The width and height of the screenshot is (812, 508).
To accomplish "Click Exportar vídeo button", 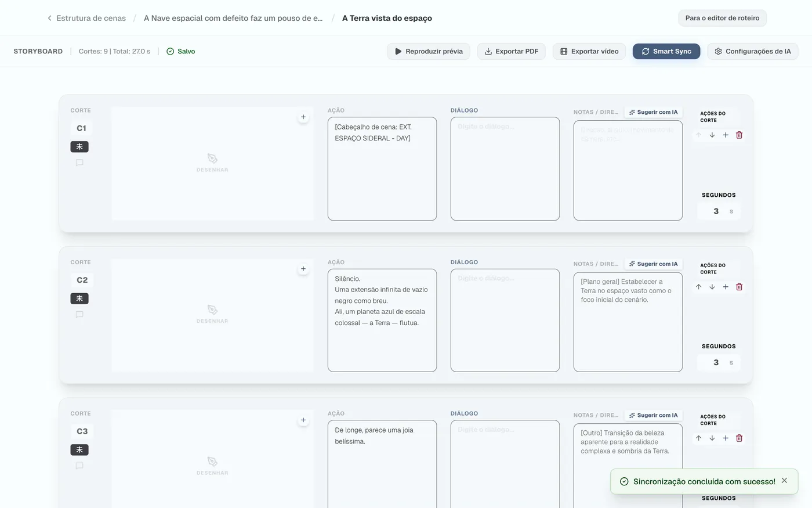I will pyautogui.click(x=589, y=51).
